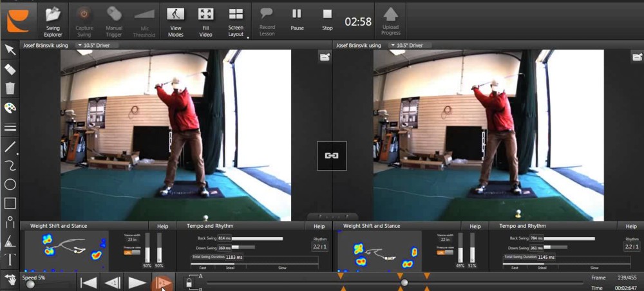Click the Speed slider knob
This screenshot has width=644, height=291.
30,285
